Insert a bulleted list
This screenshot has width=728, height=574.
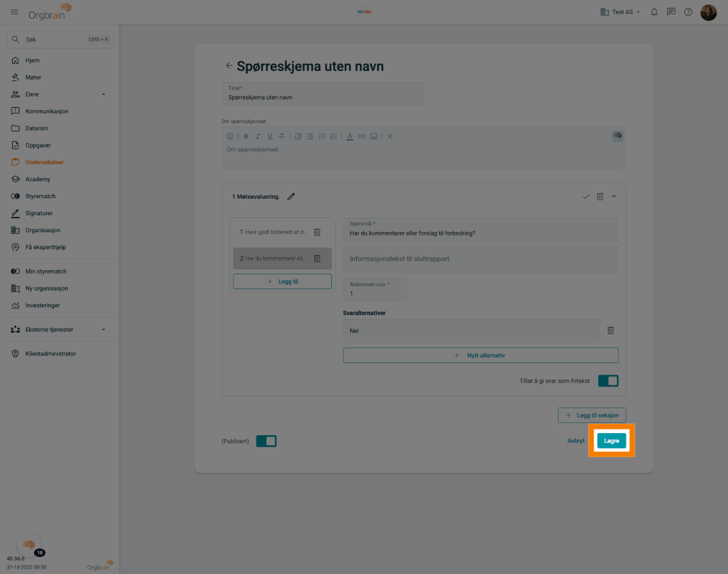[x=322, y=137]
